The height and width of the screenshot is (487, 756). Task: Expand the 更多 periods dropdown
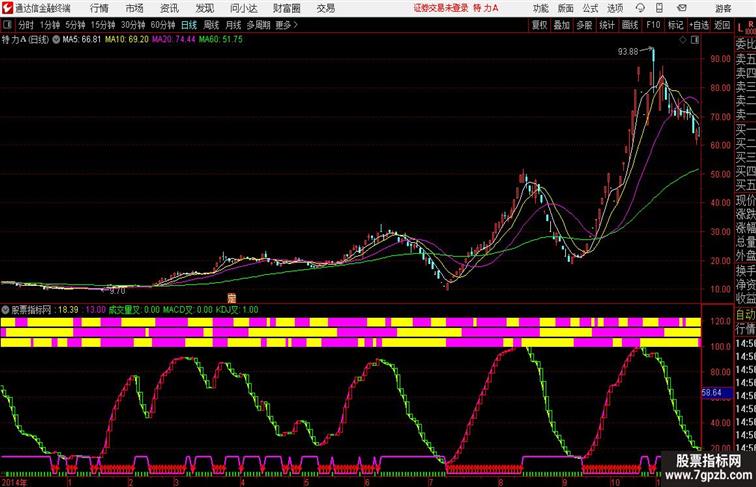286,25
